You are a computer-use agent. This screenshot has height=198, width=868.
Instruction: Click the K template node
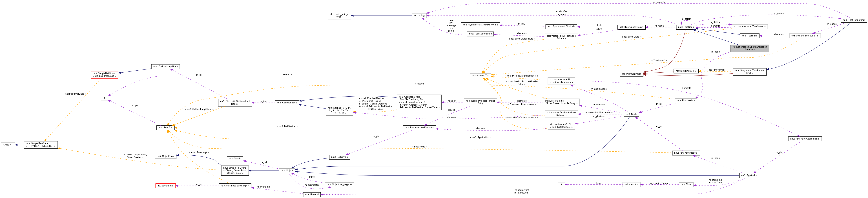[x=561, y=184]
